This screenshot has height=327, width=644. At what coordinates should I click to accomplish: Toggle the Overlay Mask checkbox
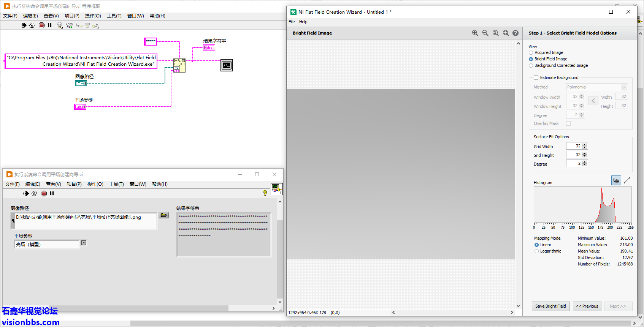coord(568,123)
